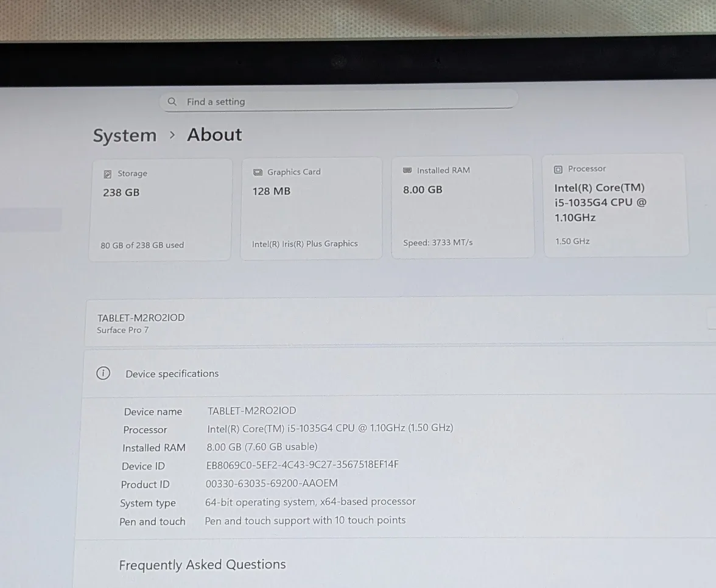Click the info icon beside Device specifications
This screenshot has width=716, height=588.
(x=103, y=373)
